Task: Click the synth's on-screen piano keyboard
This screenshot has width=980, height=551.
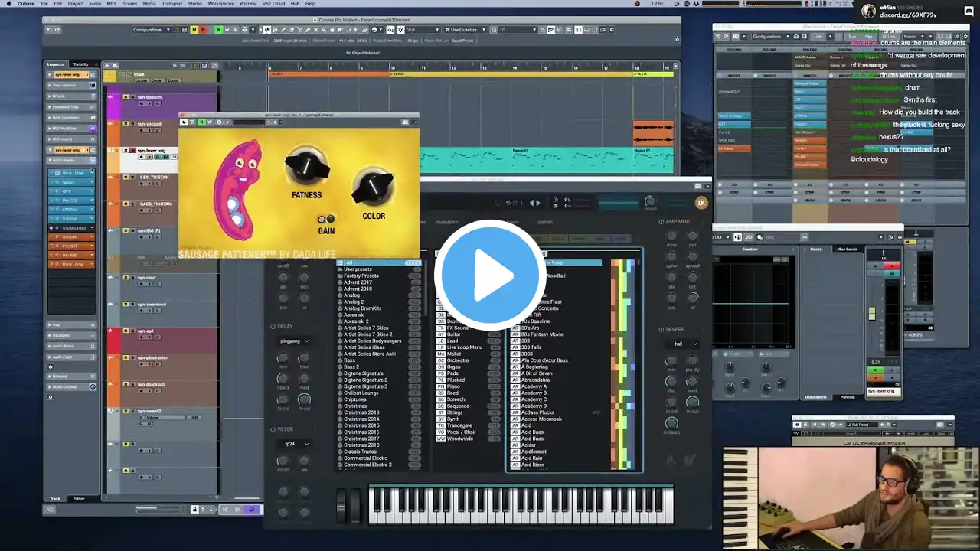Action: click(x=521, y=506)
